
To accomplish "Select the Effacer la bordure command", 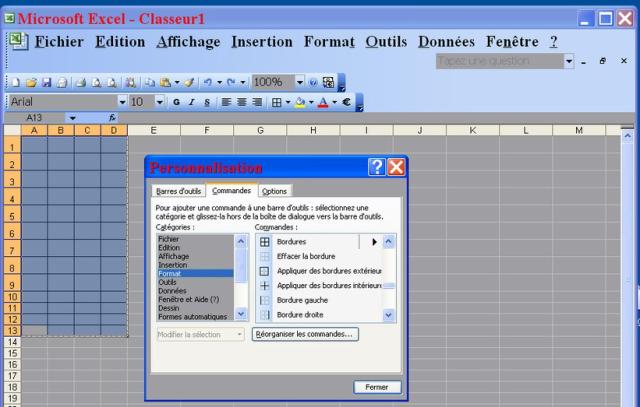I will [x=319, y=256].
